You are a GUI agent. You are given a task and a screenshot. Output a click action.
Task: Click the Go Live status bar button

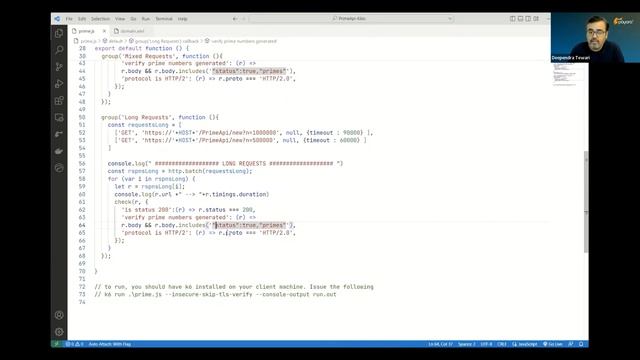(553, 344)
